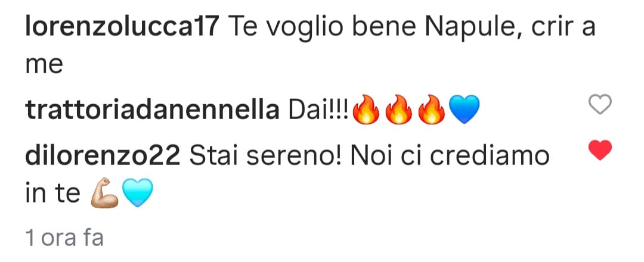Click the light blue heart emoji

pos(138,193)
